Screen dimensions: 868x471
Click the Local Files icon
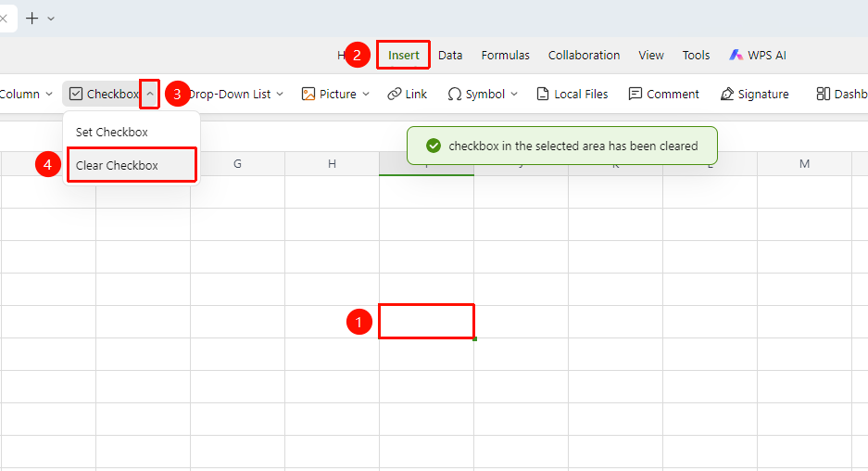tap(543, 95)
